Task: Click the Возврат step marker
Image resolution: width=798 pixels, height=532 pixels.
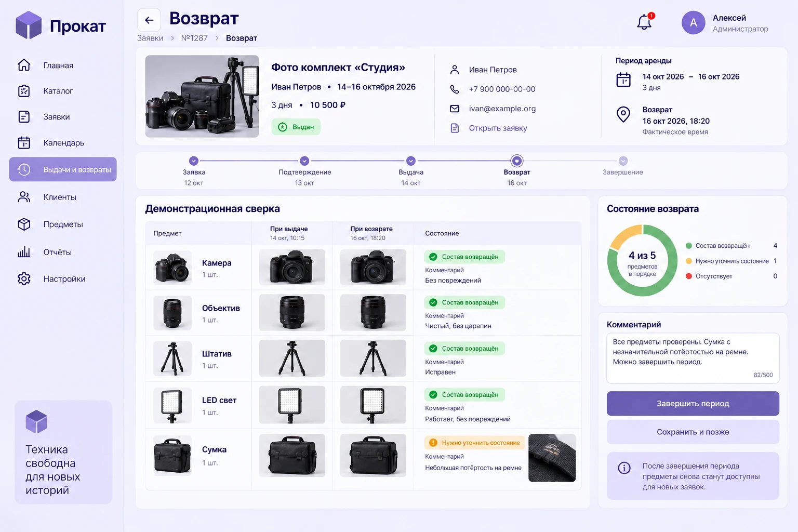Action: click(x=517, y=161)
